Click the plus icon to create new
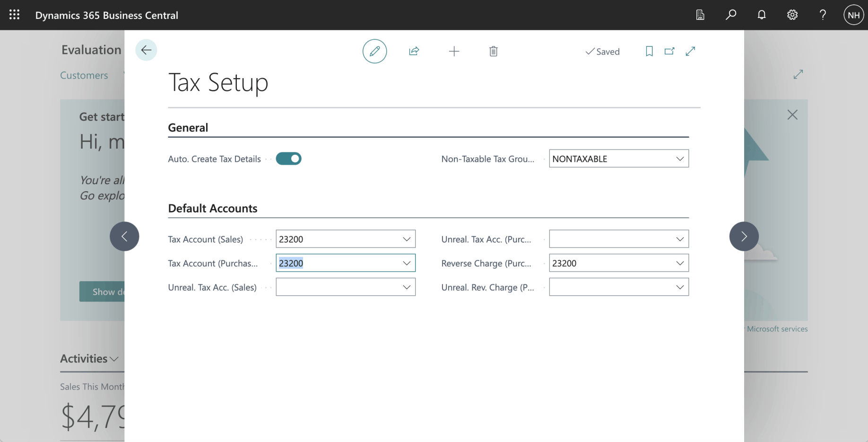The width and height of the screenshot is (868, 442). (454, 51)
